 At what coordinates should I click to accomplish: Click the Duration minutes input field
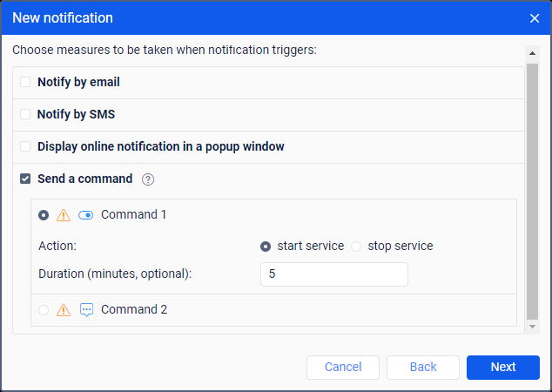coord(333,274)
